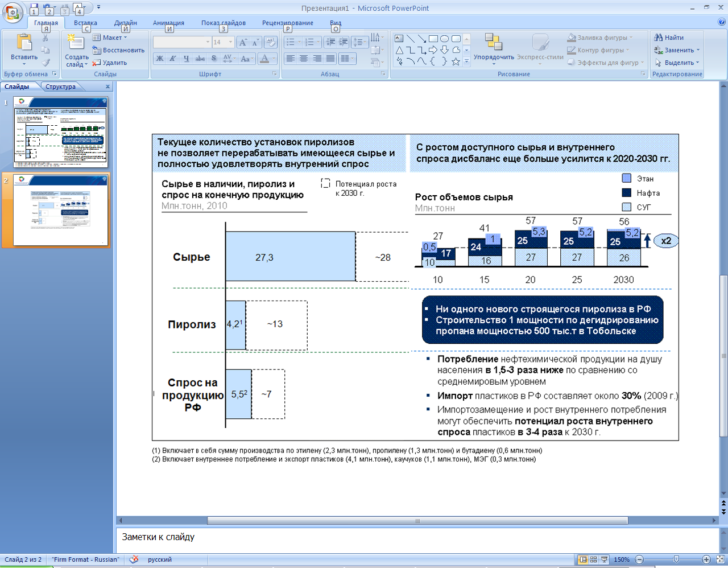Center text in Абзац group
The image size is (728, 568).
pos(304,59)
